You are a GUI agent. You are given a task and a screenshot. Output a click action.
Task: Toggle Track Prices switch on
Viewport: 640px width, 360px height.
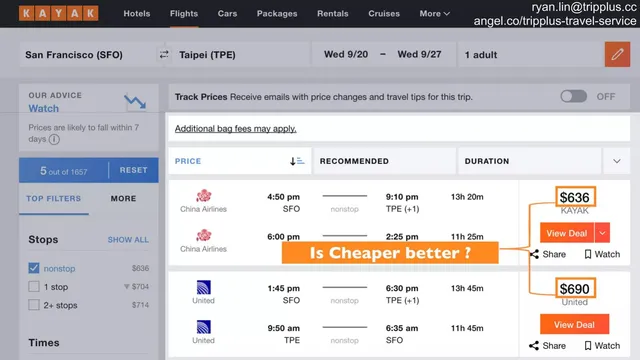coord(573,97)
